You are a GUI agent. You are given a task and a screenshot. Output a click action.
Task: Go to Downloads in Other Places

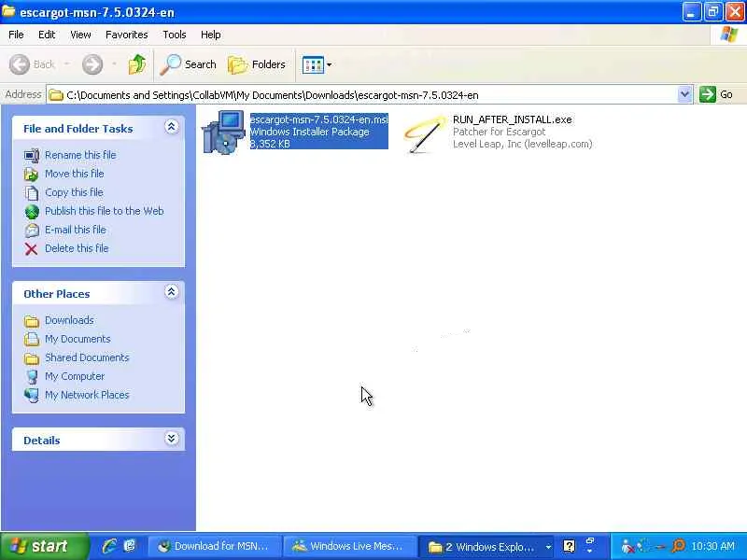pos(69,320)
